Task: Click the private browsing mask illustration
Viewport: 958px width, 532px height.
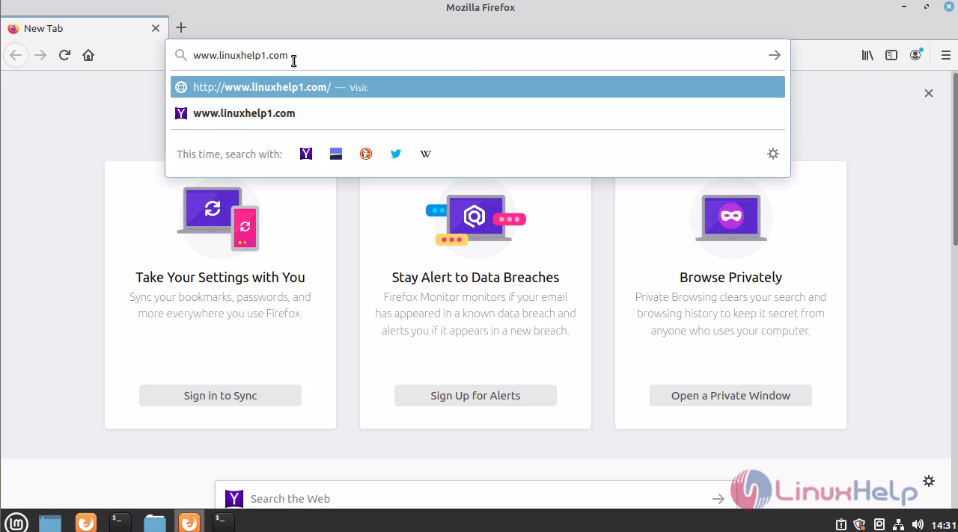Action: (731, 219)
